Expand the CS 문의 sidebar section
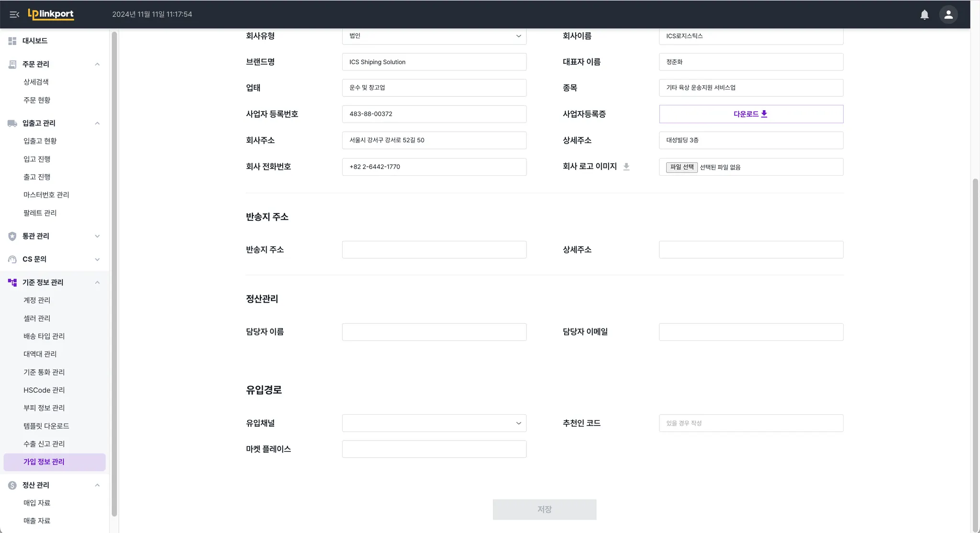 (x=97, y=259)
